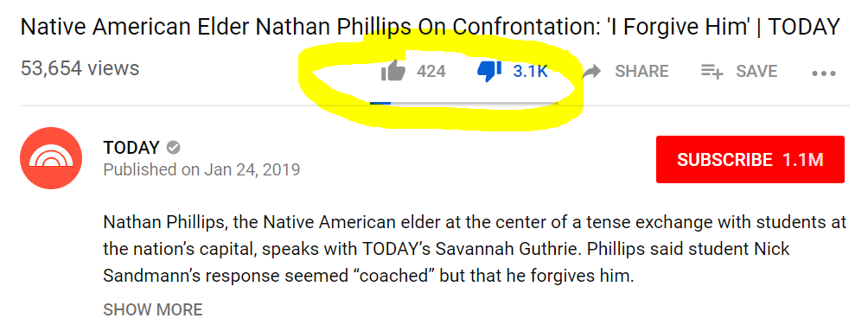
Task: Click the 53,654 views counter
Action: [80, 68]
